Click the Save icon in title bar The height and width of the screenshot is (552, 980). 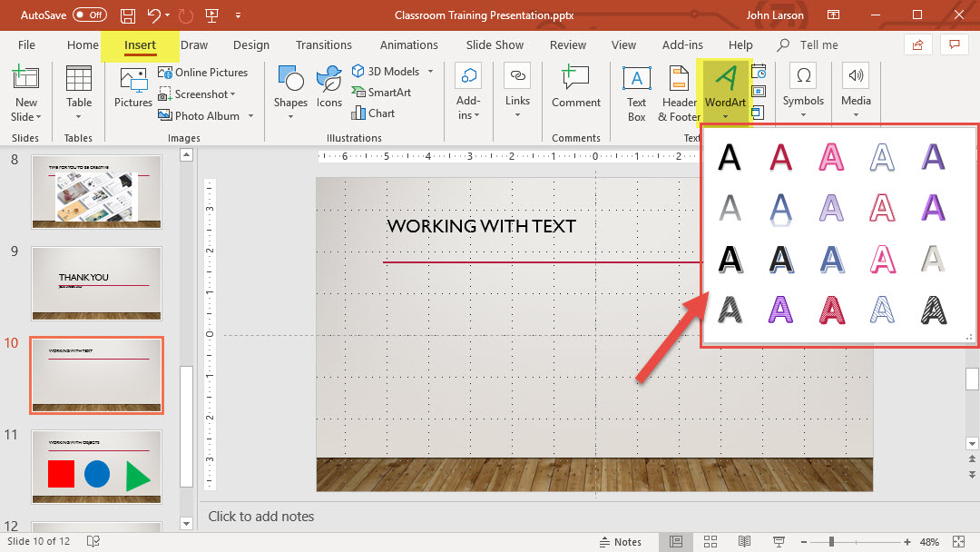point(128,15)
